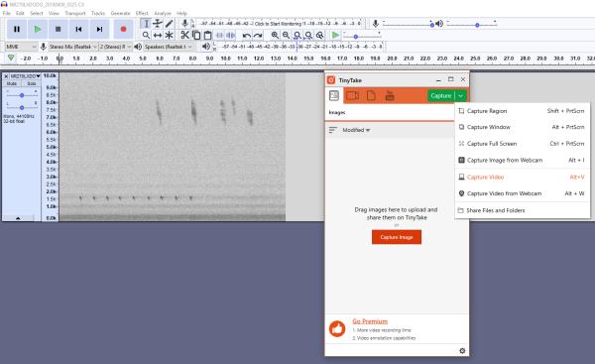
Task: Open the playback meter speaker menu
Action: (x=205, y=47)
